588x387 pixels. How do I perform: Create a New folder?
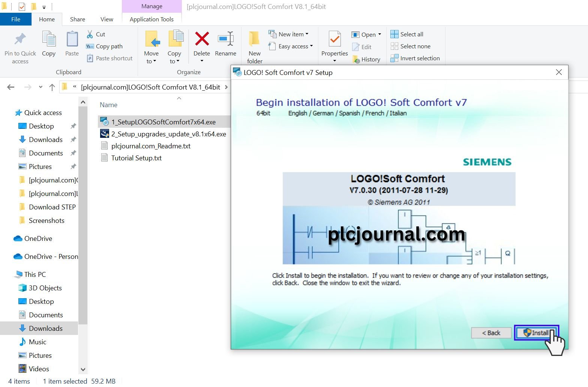point(255,47)
